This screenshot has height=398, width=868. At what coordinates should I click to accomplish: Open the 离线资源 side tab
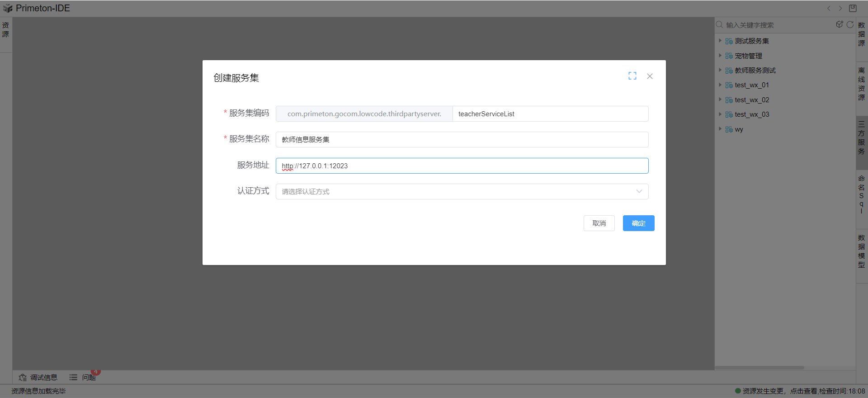tap(862, 84)
